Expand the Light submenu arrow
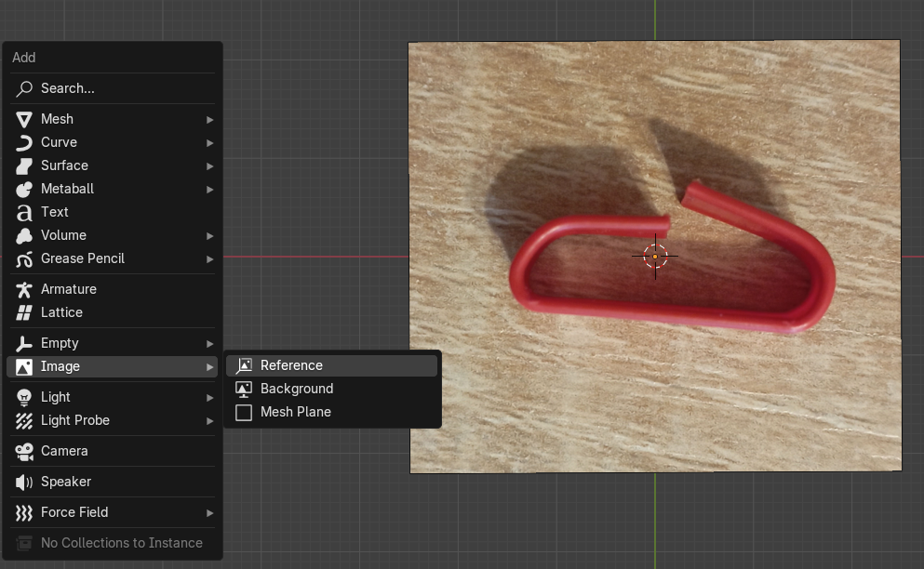The width and height of the screenshot is (924, 569). coord(209,397)
